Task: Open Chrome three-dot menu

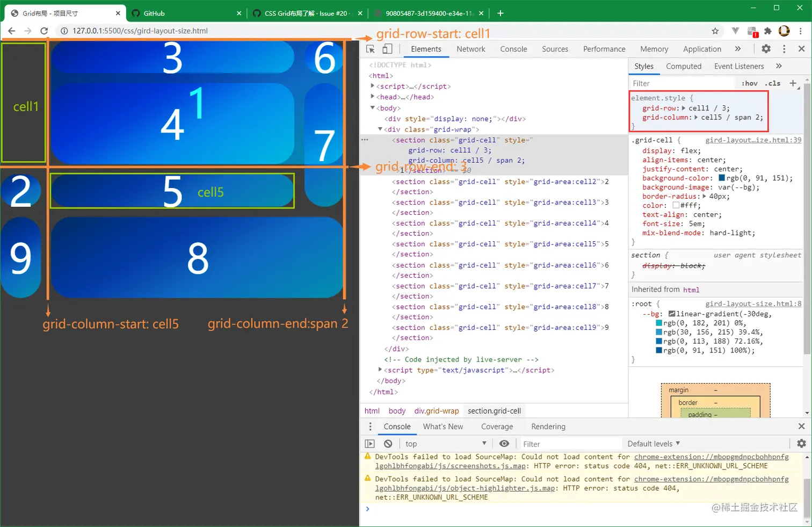Action: click(x=800, y=31)
